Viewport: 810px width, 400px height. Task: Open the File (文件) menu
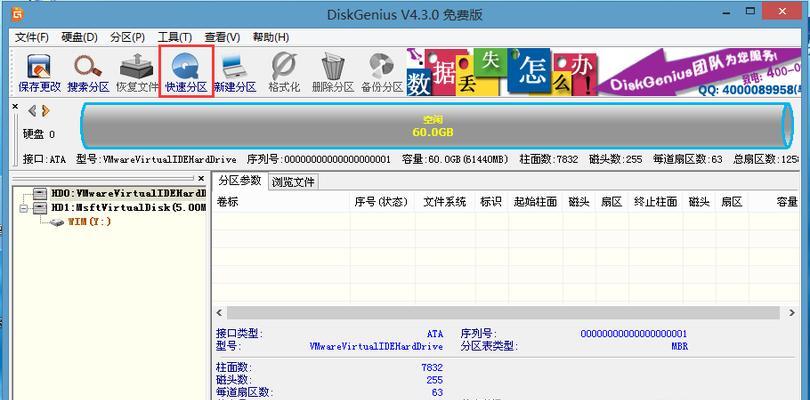pos(32,37)
